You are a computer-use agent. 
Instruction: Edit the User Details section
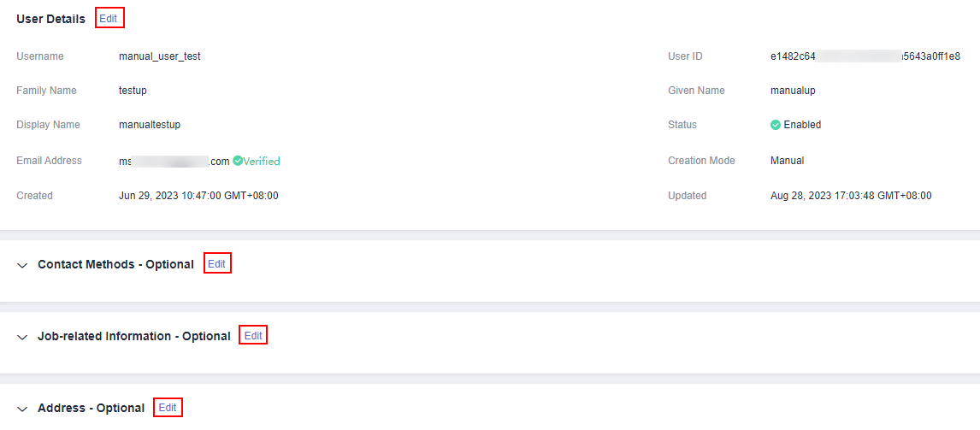pyautogui.click(x=108, y=19)
